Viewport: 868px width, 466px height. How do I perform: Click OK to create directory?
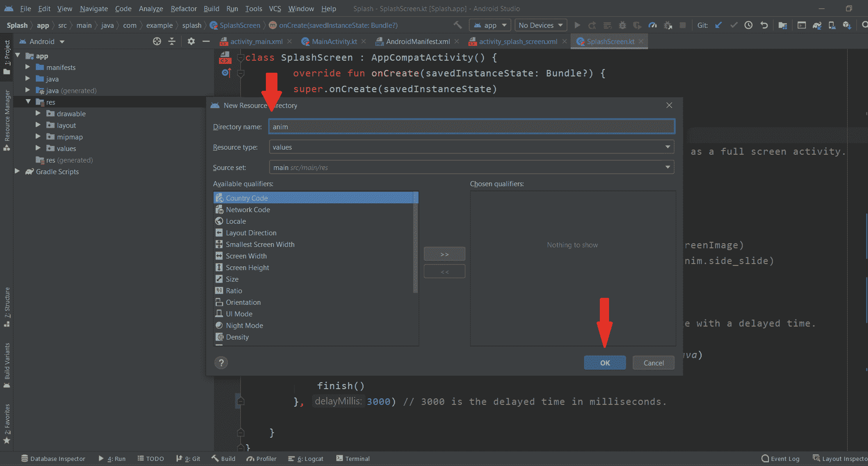click(604, 363)
